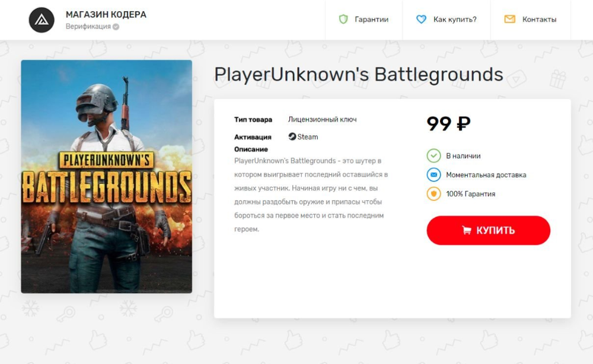593x364 pixels.
Task: Click the green in-stock checkmark icon
Action: point(434,155)
